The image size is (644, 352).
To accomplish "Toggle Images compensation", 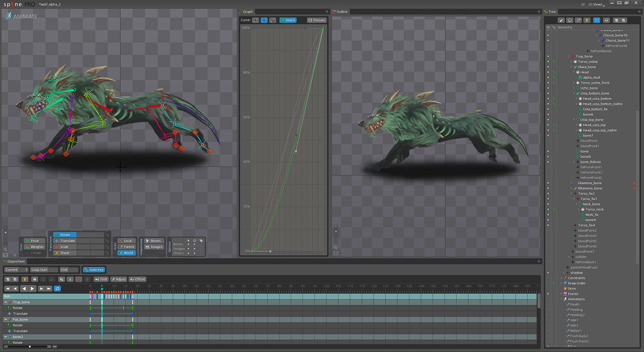I will [154, 247].
